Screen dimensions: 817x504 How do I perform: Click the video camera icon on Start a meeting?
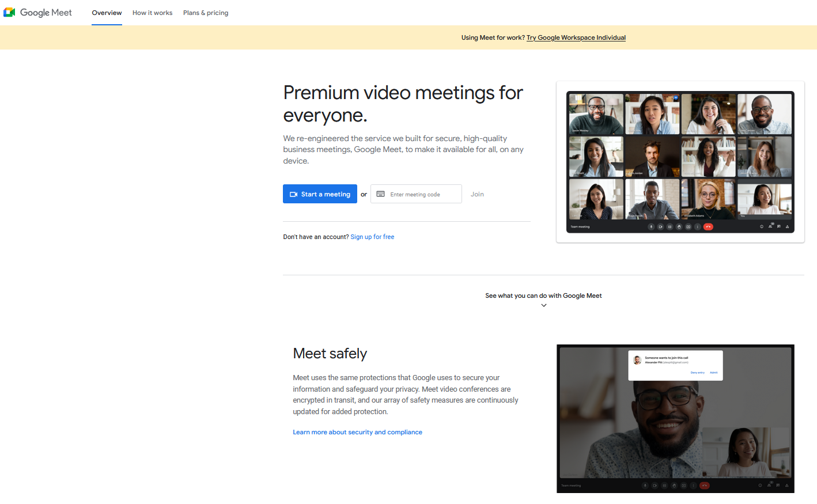293,194
